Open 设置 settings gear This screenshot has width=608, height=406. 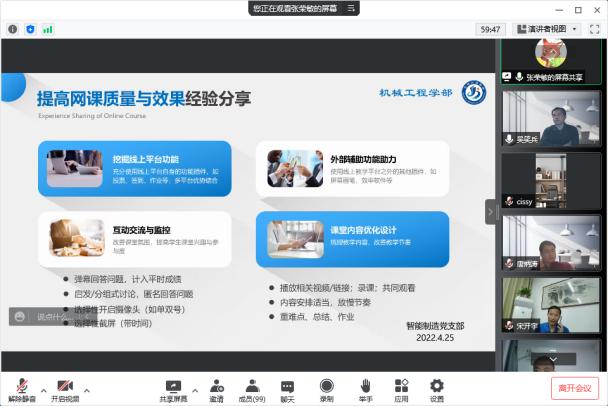[437, 386]
